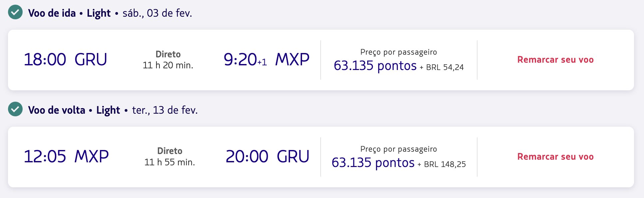Select the Voo de volta heading

57,110
